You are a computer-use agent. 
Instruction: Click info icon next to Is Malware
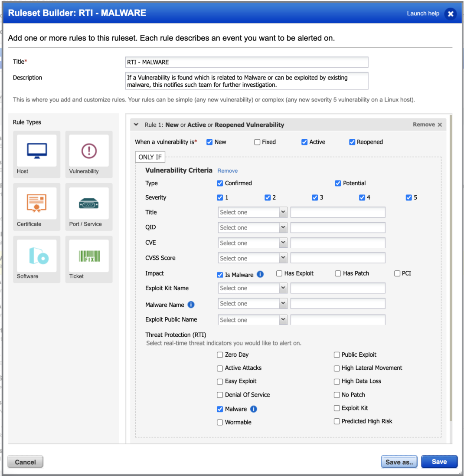[x=260, y=274]
